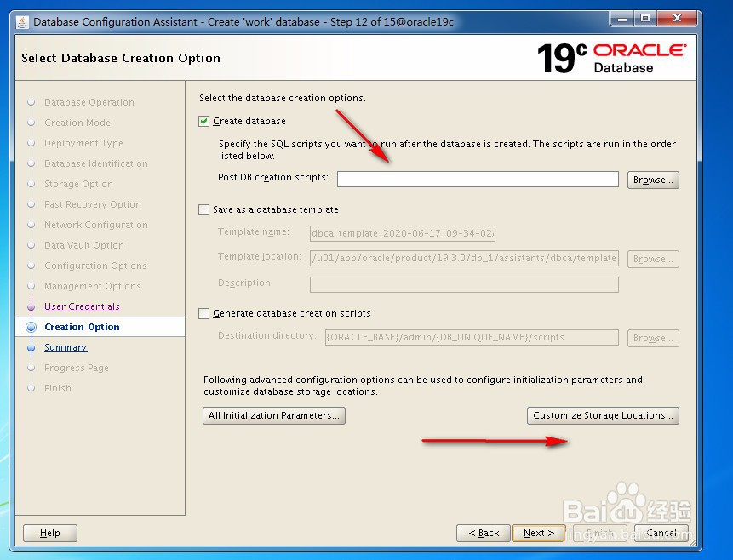
Task: Click the Management Options step label
Action: pos(93,286)
